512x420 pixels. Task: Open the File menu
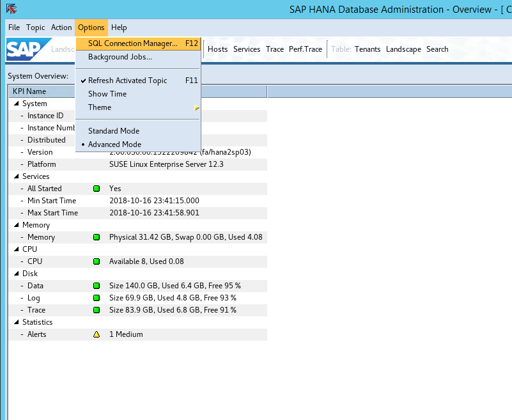tap(14, 27)
